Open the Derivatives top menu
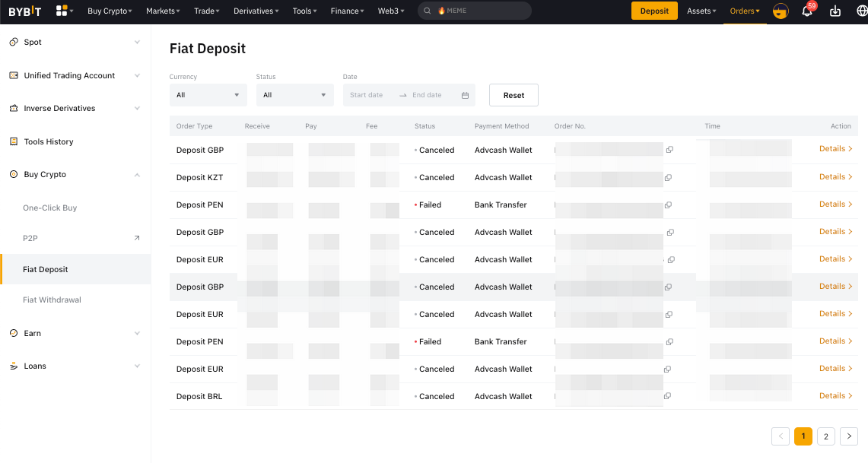This screenshot has width=868, height=463. (257, 11)
